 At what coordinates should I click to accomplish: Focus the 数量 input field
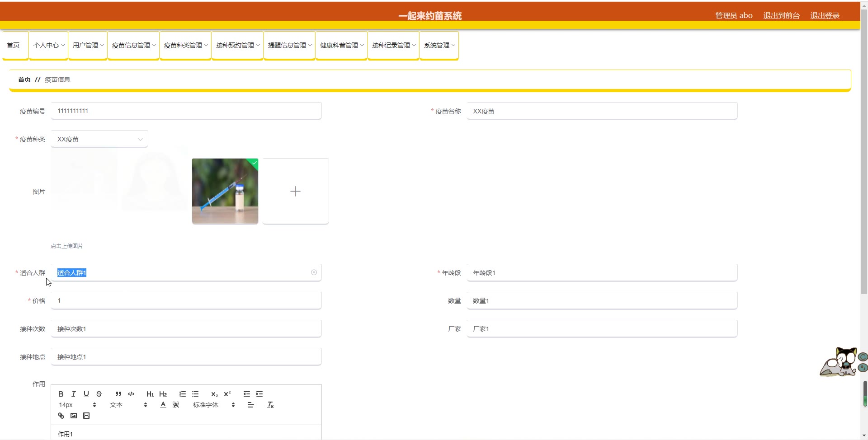click(602, 300)
